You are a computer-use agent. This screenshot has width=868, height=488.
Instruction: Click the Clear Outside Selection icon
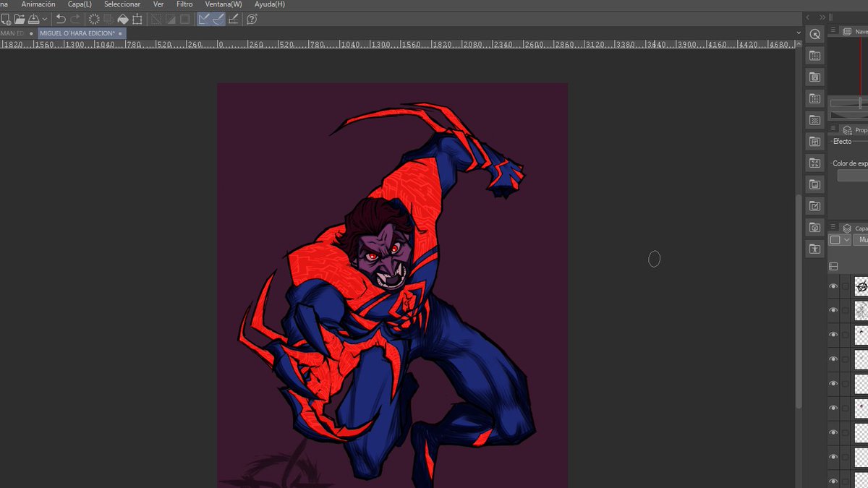click(109, 20)
